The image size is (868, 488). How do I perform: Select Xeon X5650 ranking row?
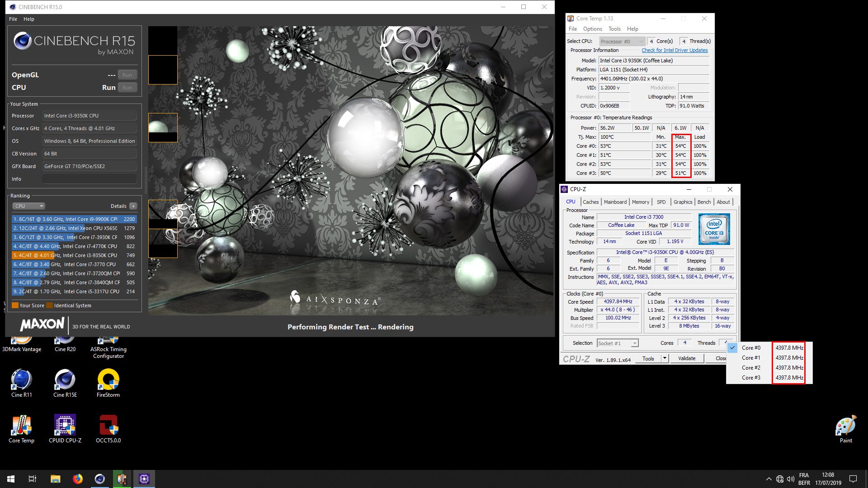(x=74, y=228)
